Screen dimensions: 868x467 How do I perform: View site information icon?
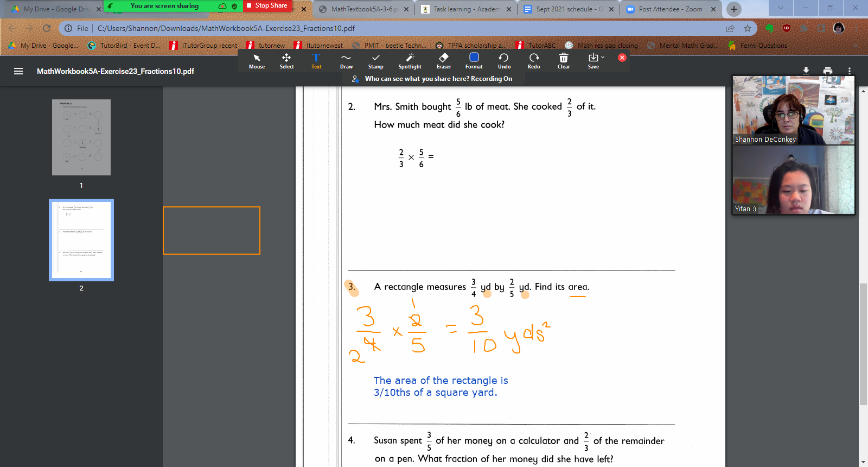coord(68,28)
